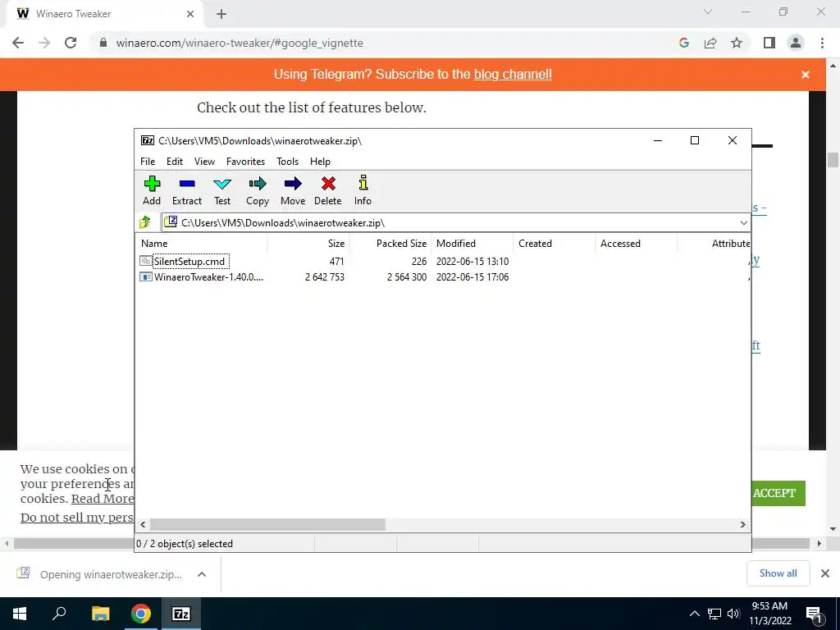
Task: Click the WinaeroTweaker-1.40.0 file icon
Action: (146, 276)
